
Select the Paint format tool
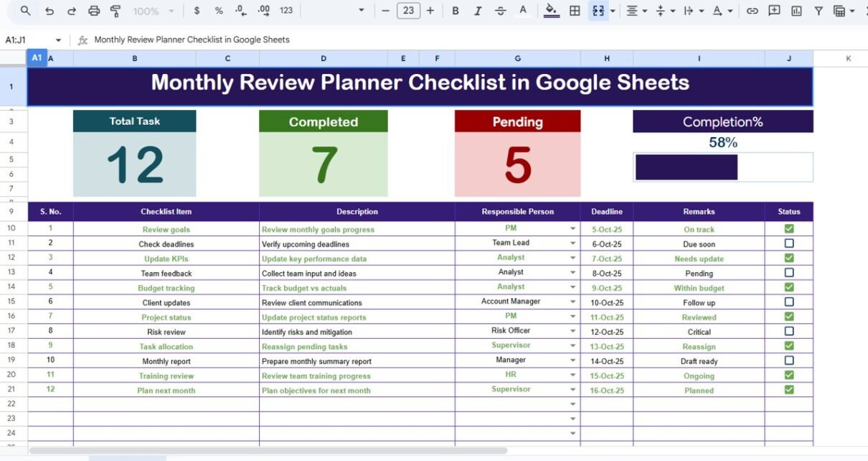tap(115, 11)
